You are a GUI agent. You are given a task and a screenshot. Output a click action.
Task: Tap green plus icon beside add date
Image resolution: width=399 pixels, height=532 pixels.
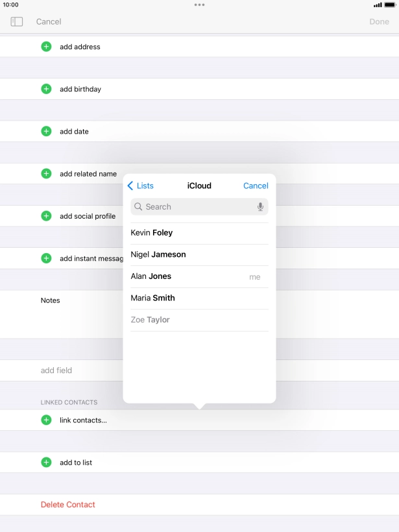click(46, 131)
